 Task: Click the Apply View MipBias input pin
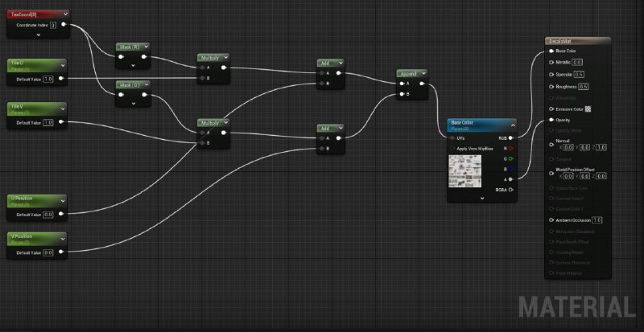452,148
